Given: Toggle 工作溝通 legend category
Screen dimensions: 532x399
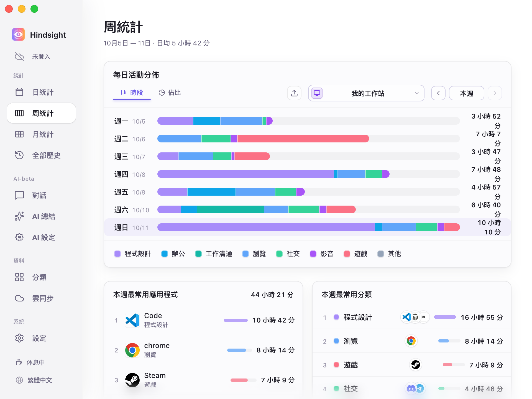Looking at the screenshot, I should tap(214, 254).
